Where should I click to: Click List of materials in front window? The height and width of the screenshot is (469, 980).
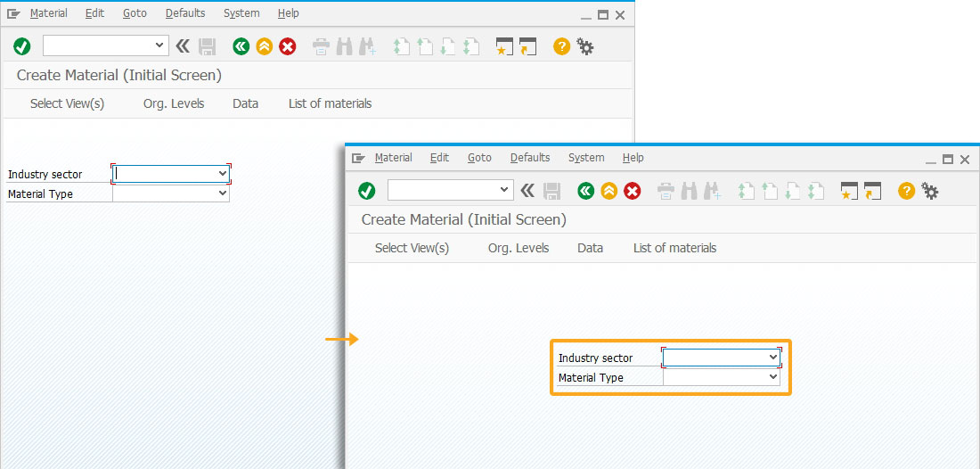(675, 248)
